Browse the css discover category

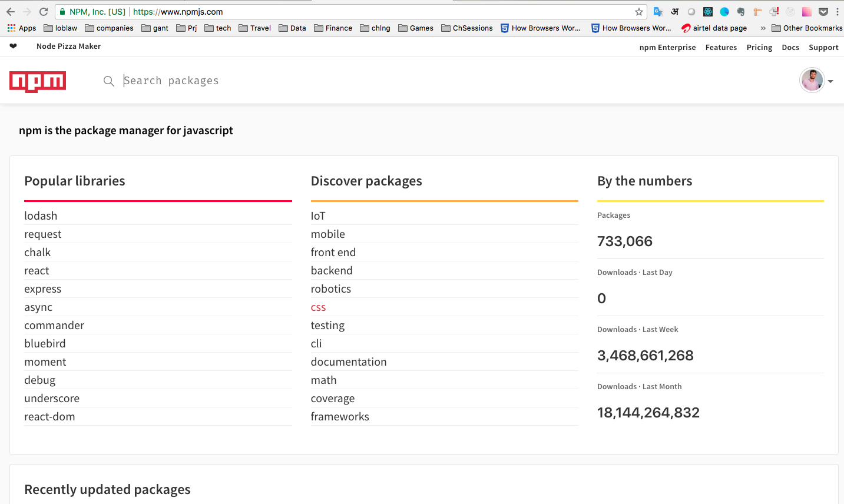click(x=318, y=307)
